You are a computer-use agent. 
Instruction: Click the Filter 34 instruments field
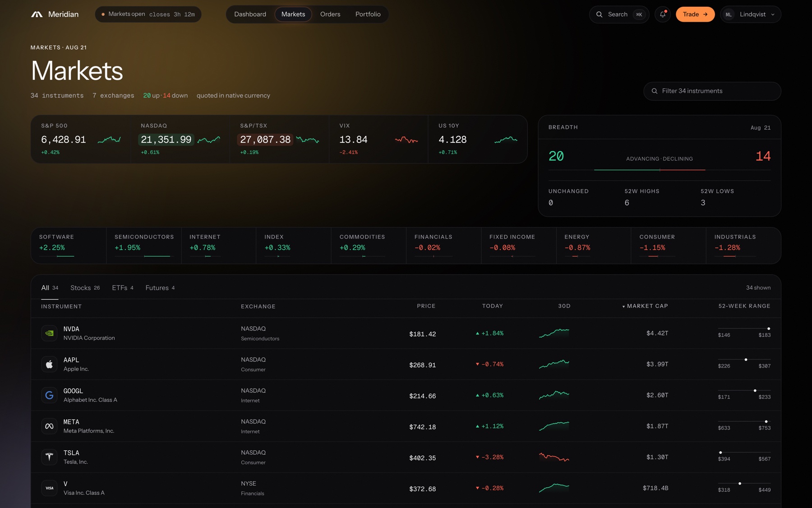(x=712, y=91)
